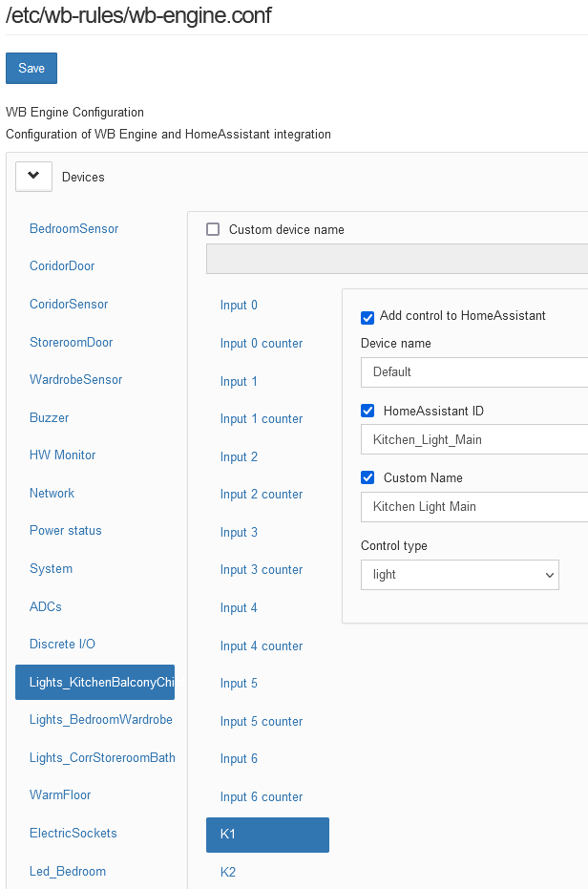Select the K2 control
Viewport: 588px width, 889px height.
tap(228, 872)
